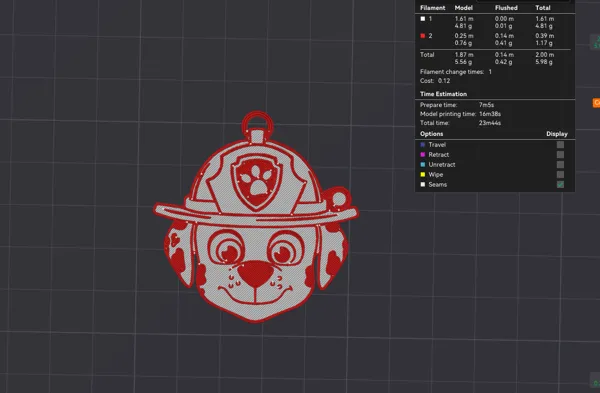The width and height of the screenshot is (600, 393).
Task: Click the white Seams color swatch
Action: click(423, 184)
